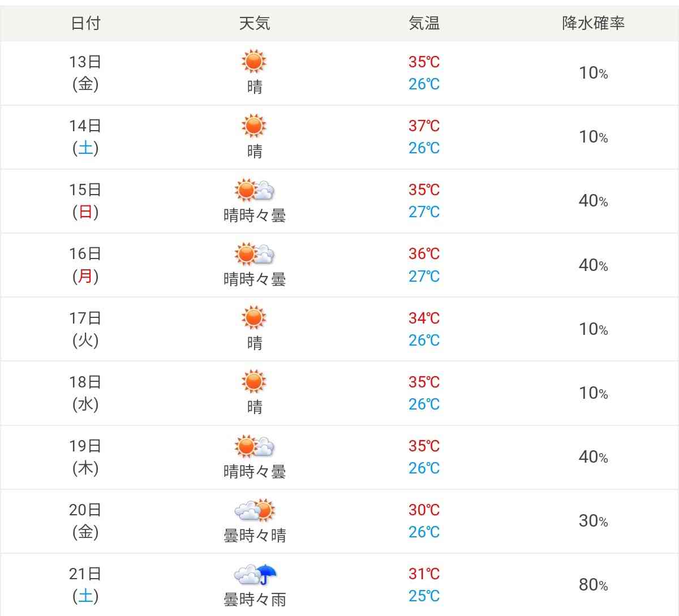
Task: Click the sun-and-cloud icon for the 16th
Action: point(254,254)
